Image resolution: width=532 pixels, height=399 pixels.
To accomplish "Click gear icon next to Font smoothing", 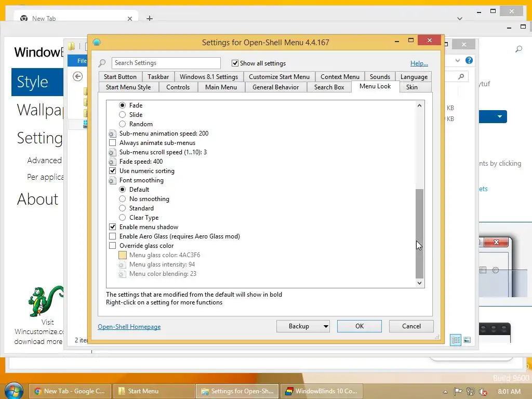I will click(x=112, y=180).
